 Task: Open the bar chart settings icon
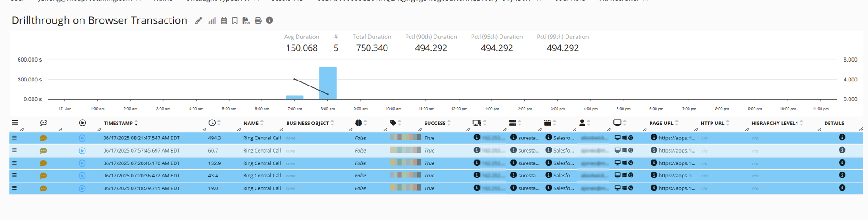211,21
